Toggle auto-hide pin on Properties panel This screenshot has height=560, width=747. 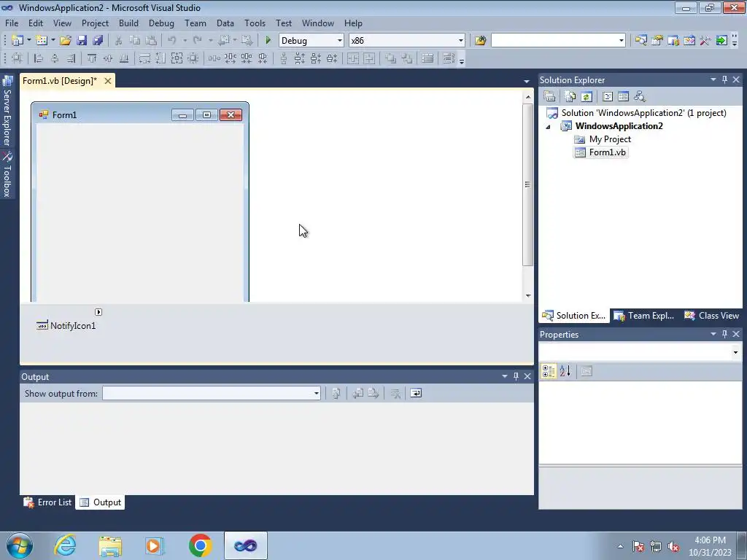coord(724,334)
